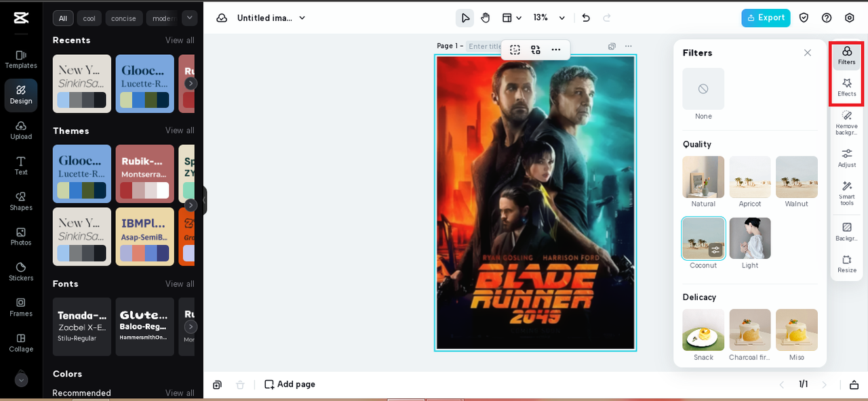Open the Text tool panel
This screenshot has width=868, height=401.
pos(21,166)
